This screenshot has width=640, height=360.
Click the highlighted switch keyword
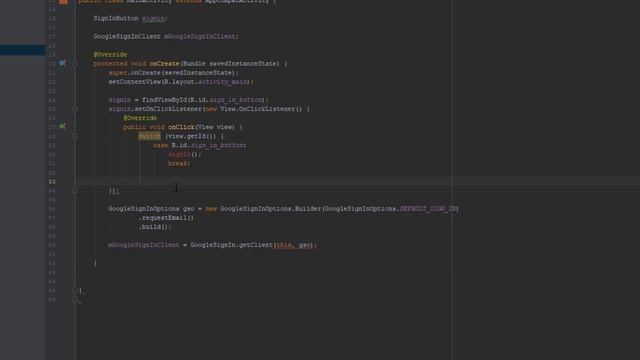(149, 136)
